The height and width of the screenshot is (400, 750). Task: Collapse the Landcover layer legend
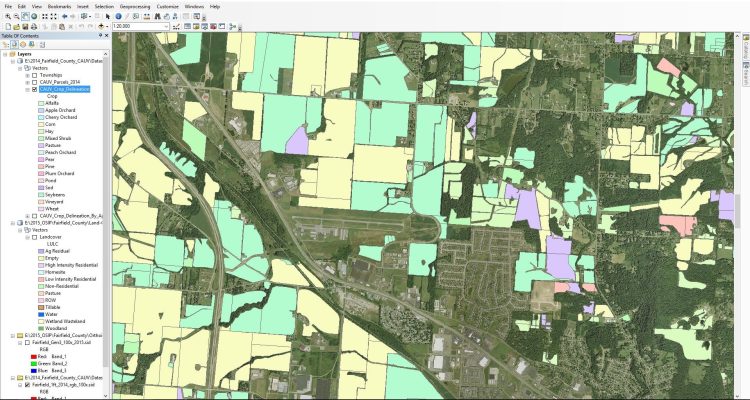pos(28,238)
